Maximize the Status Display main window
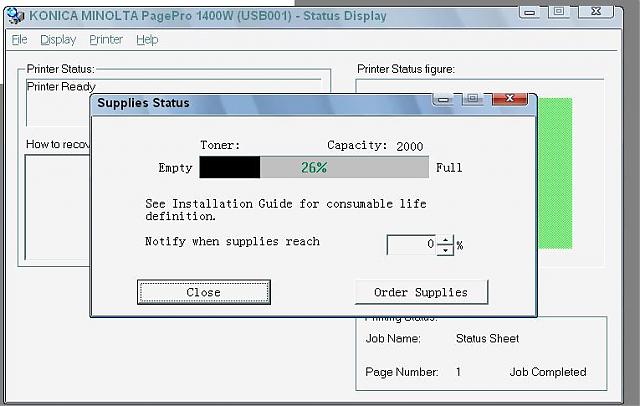 point(558,11)
